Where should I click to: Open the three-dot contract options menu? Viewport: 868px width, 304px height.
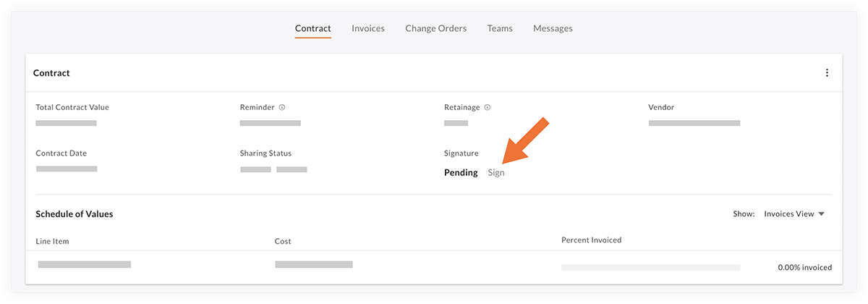click(x=827, y=73)
